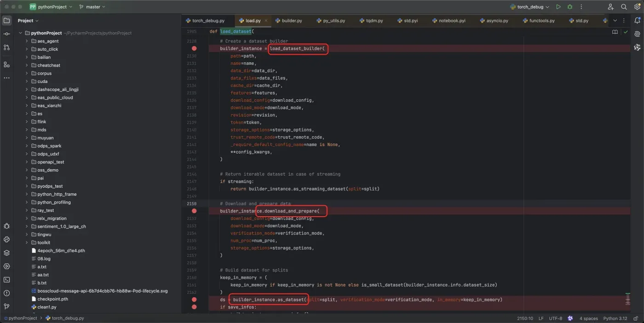The height and width of the screenshot is (323, 644).
Task: Click UTF-8 encoding in status bar
Action: point(555,318)
